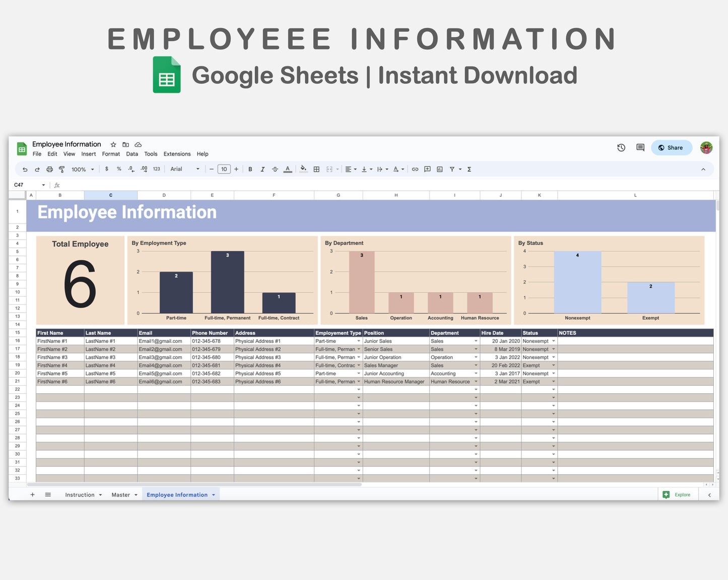Open the fill color picker
The width and height of the screenshot is (728, 580).
pos(303,169)
